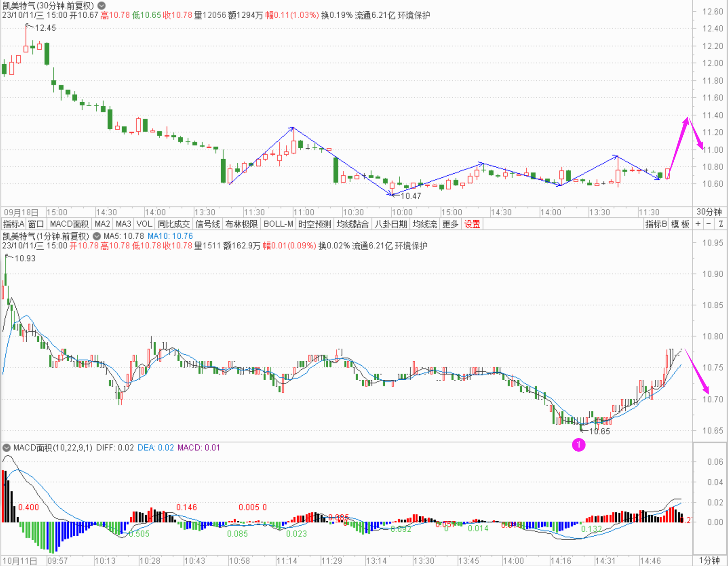Select the 时空预测 indicator tab
The height and width of the screenshot is (566, 728).
[315, 224]
